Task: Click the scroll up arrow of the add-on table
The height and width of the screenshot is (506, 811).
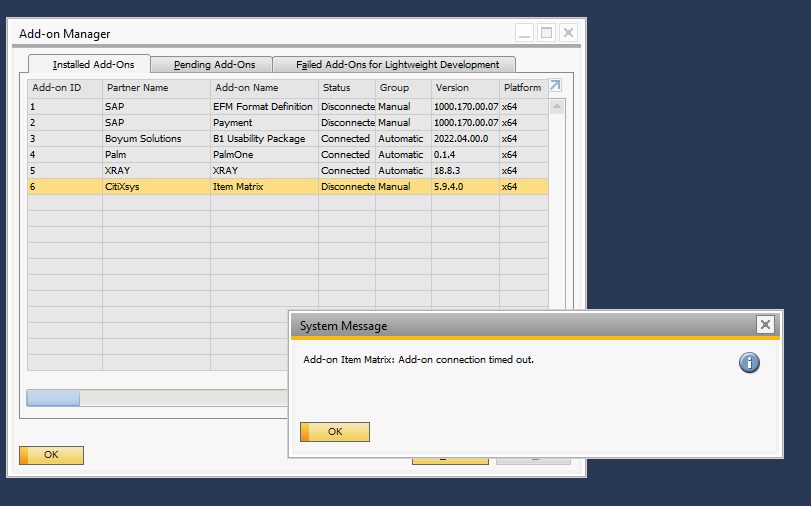Action: click(x=557, y=107)
